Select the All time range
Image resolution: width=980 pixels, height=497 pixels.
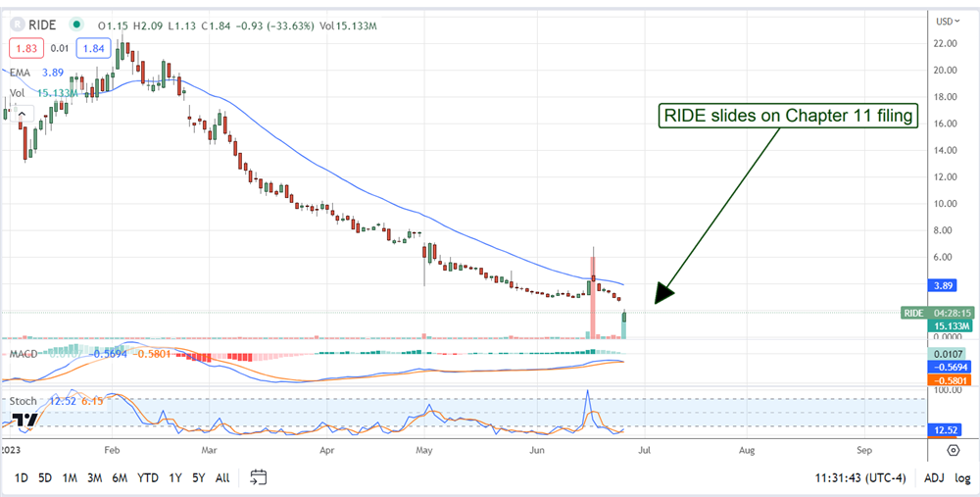click(x=222, y=478)
